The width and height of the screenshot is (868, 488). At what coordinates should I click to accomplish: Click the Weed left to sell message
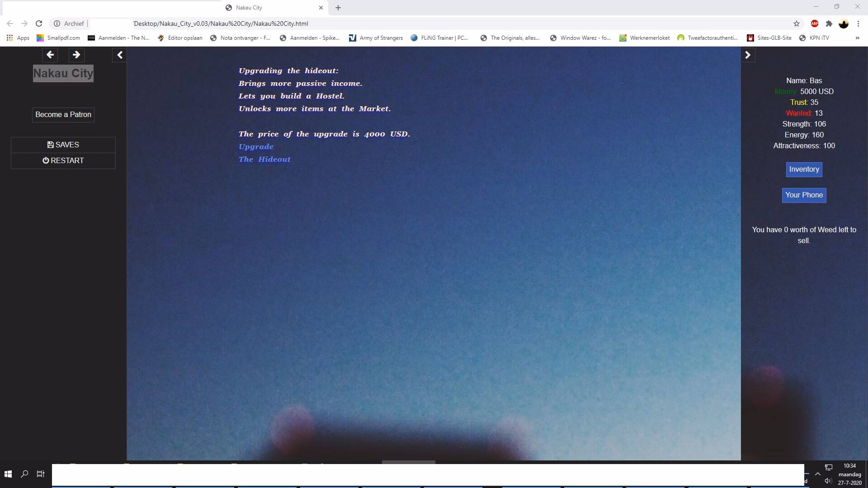click(804, 235)
